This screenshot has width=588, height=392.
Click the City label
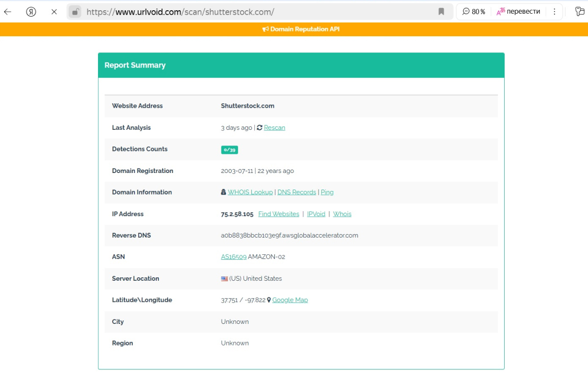(118, 322)
